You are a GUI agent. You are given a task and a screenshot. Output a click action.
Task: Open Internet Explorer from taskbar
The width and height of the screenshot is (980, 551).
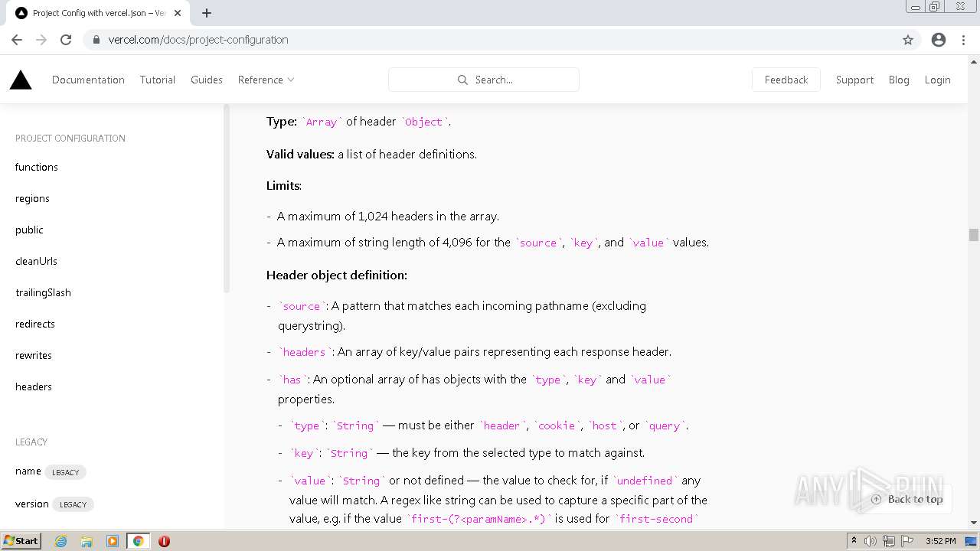(60, 541)
